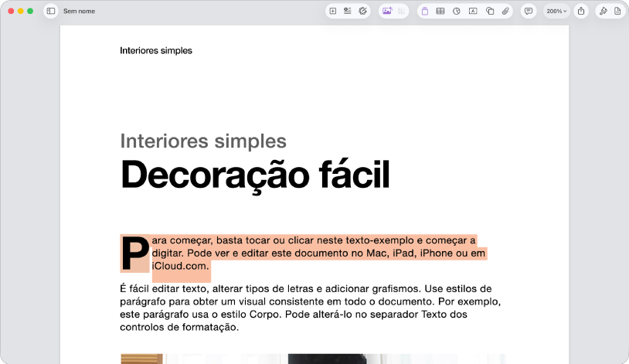Image resolution: width=629 pixels, height=364 pixels.
Task: Insert a chart from toolbar
Action: [x=457, y=12]
